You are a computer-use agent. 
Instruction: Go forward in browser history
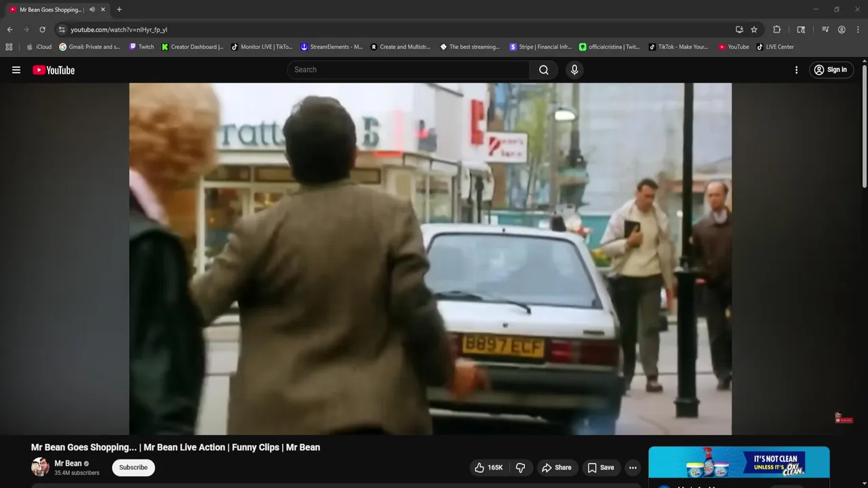tap(26, 30)
